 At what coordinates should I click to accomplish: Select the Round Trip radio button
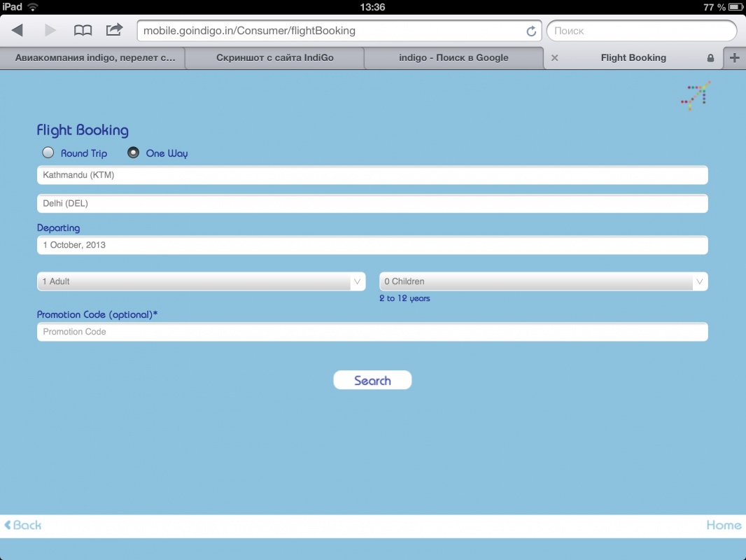pos(48,153)
